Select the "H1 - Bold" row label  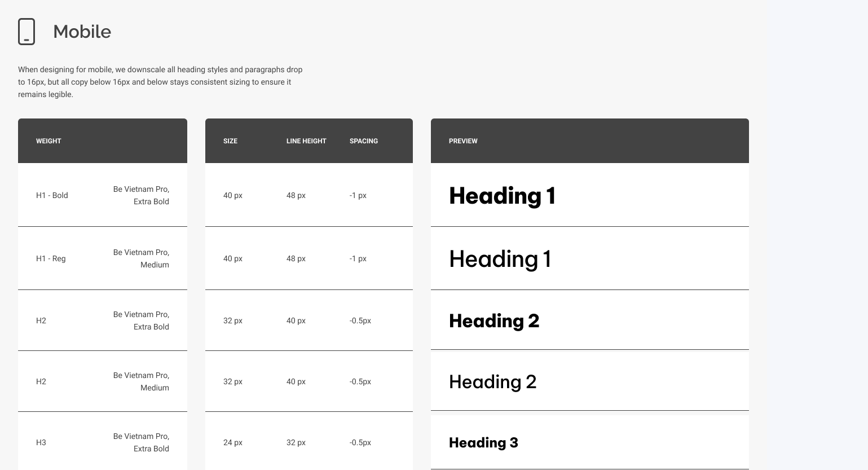coord(52,195)
